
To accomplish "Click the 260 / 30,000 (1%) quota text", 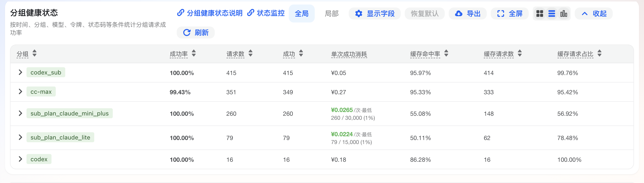I will 353,118.
